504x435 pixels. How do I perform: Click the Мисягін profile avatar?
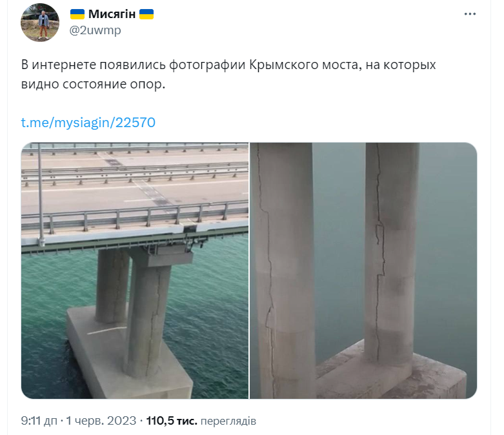(x=40, y=23)
